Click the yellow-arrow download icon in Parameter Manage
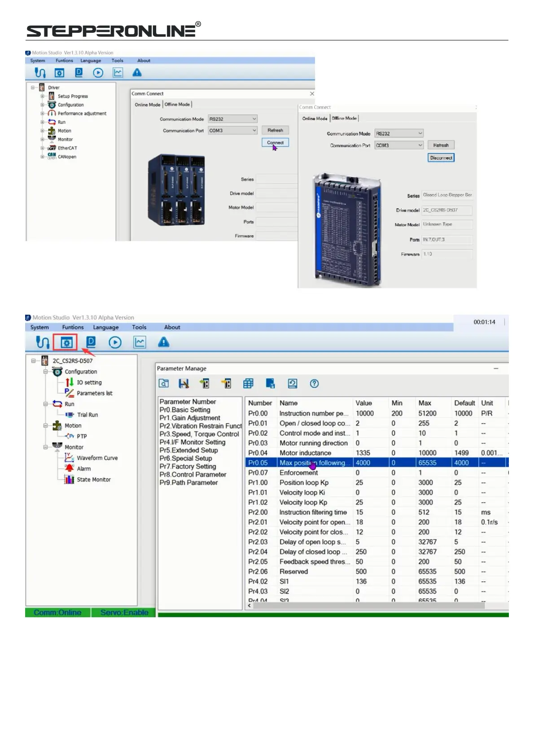534x756 pixels. (227, 383)
